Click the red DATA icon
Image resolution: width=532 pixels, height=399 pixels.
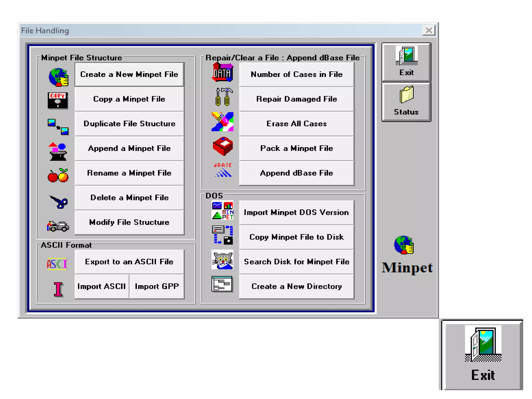(x=222, y=73)
